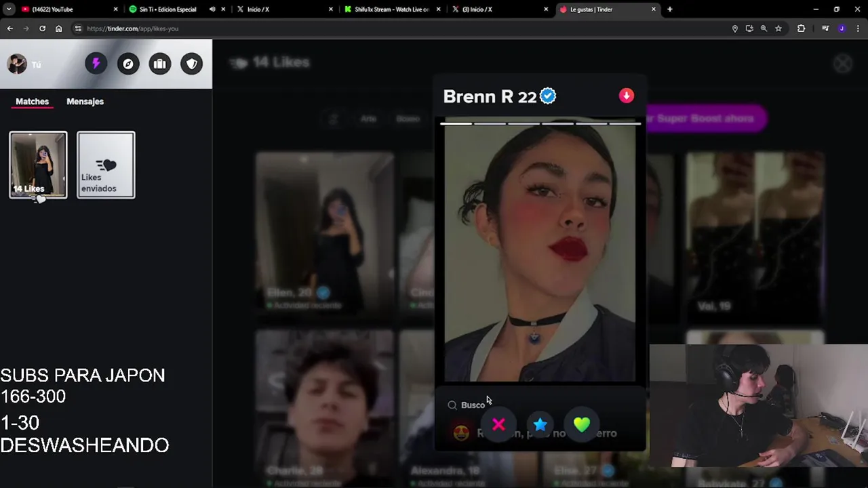868x488 pixels.
Task: Close the likes overlay with the X
Action: click(843, 64)
